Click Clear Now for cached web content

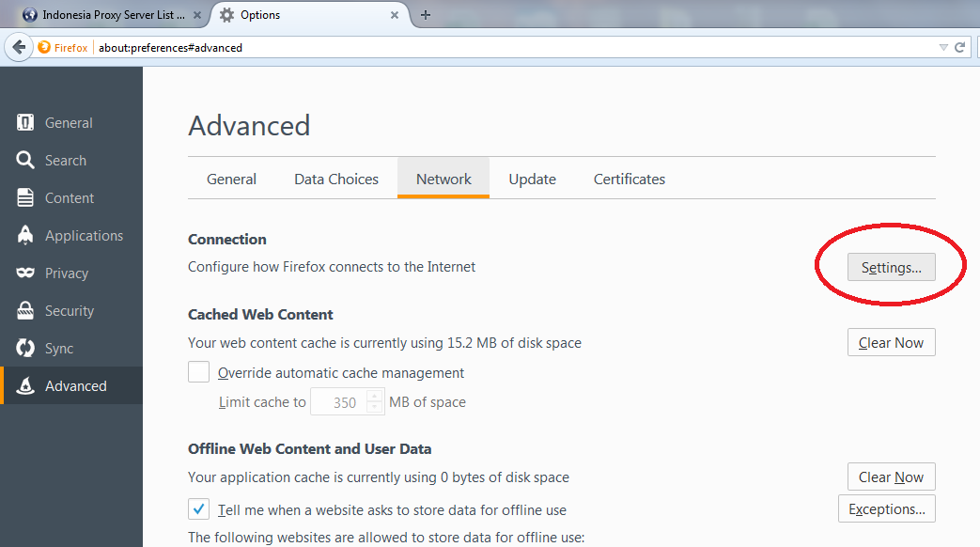(892, 343)
